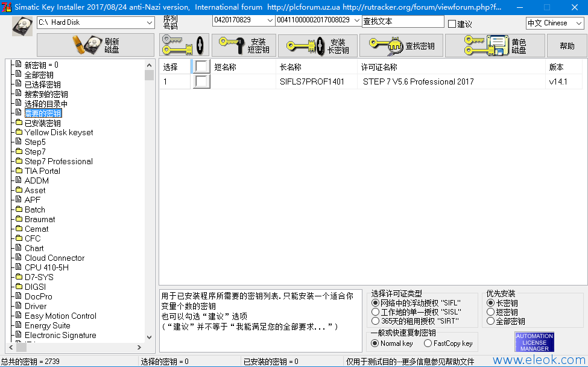Click the 选择 column header

[x=175, y=67]
